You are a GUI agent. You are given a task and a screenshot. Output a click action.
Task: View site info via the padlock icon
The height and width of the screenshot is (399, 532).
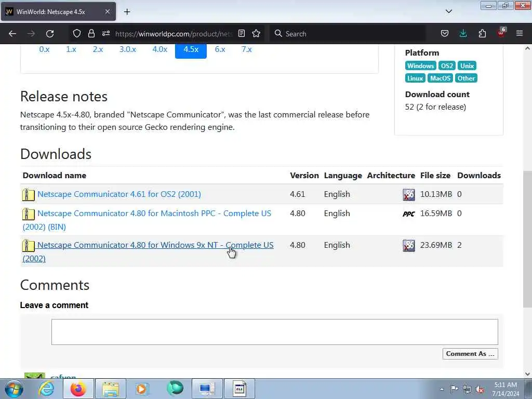(91, 34)
